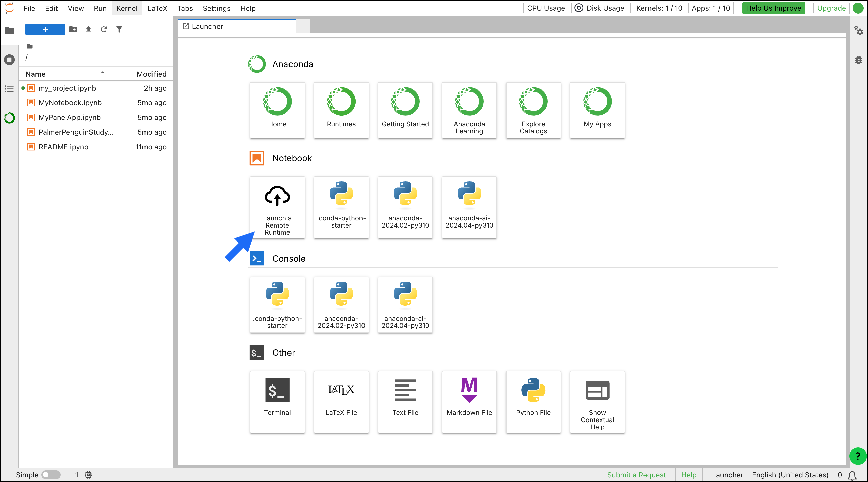
Task: Open the property inspector gears icon
Action: pos(858,30)
